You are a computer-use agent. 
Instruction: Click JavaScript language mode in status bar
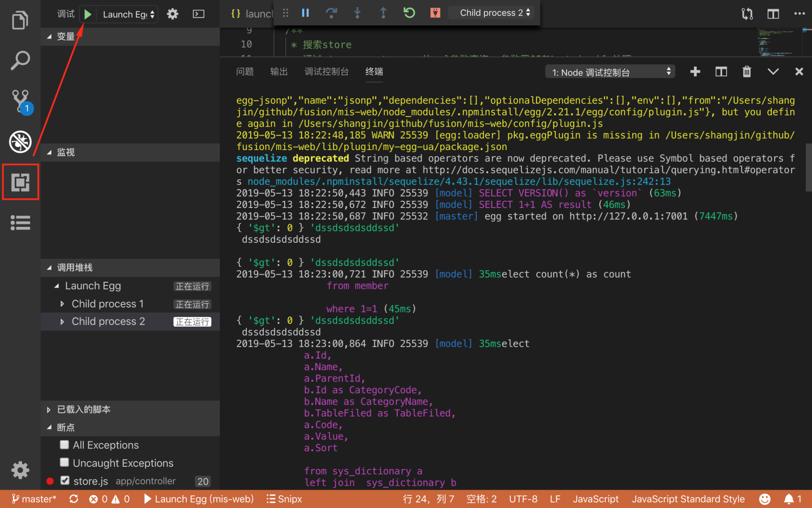coord(595,499)
